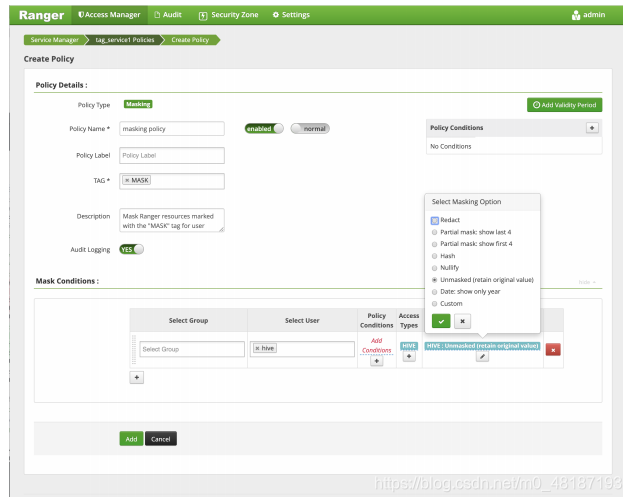Screen dimensions: 632x502
Task: Click the Create Policy breadcrumb
Action: (x=190, y=40)
